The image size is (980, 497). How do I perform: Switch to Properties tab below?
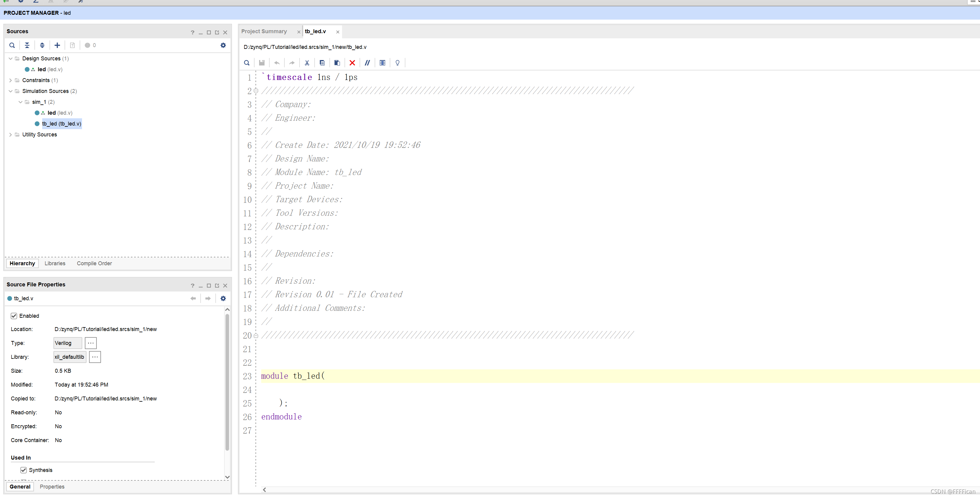(x=52, y=487)
